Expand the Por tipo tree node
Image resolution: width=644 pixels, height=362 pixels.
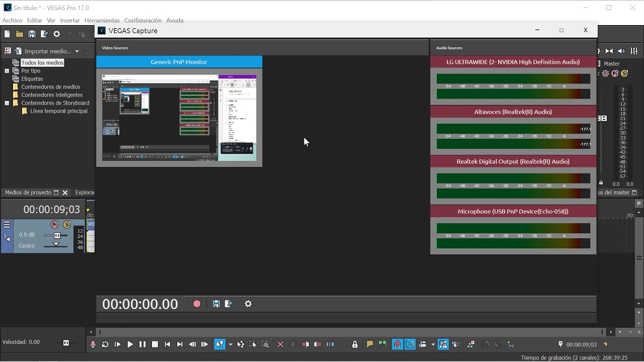point(7,71)
